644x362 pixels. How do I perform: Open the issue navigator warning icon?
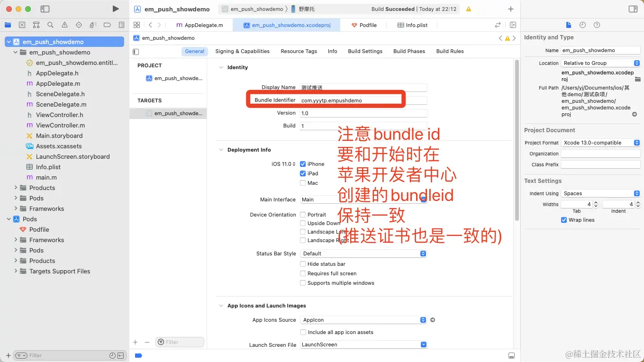coord(64,25)
